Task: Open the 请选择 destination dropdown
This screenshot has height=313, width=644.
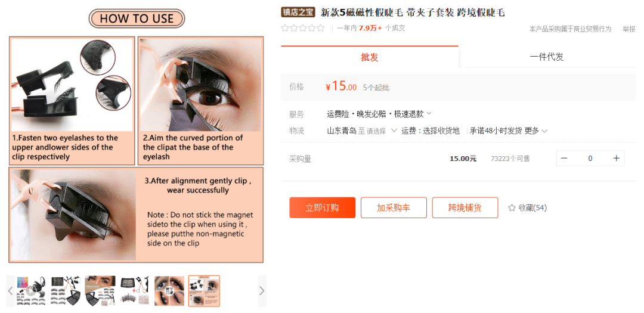Action: pyautogui.click(x=382, y=131)
